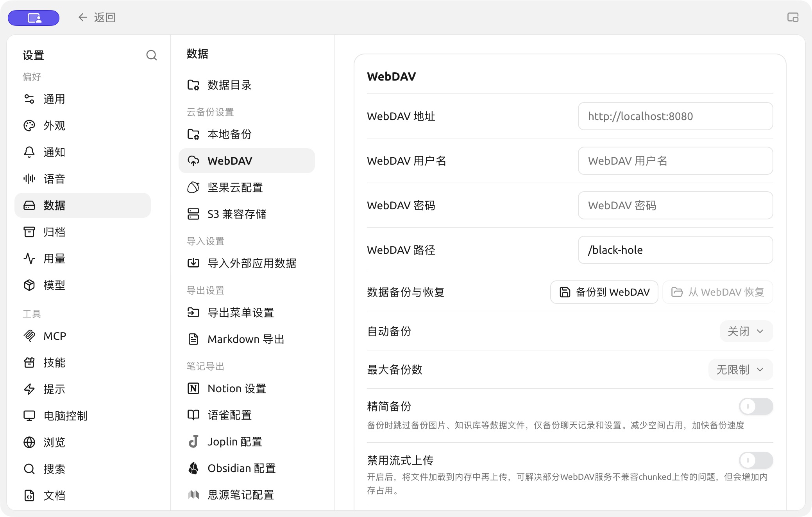The image size is (812, 517).
Task: Open the MCP tools section
Action: [82, 336]
